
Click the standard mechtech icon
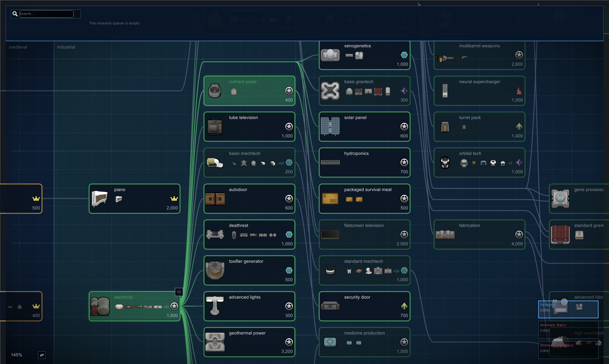[x=330, y=270]
